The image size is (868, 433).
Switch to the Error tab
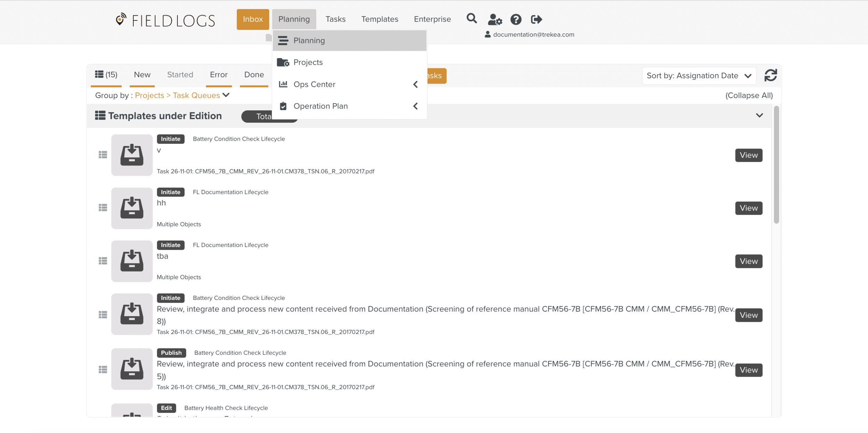pos(218,75)
